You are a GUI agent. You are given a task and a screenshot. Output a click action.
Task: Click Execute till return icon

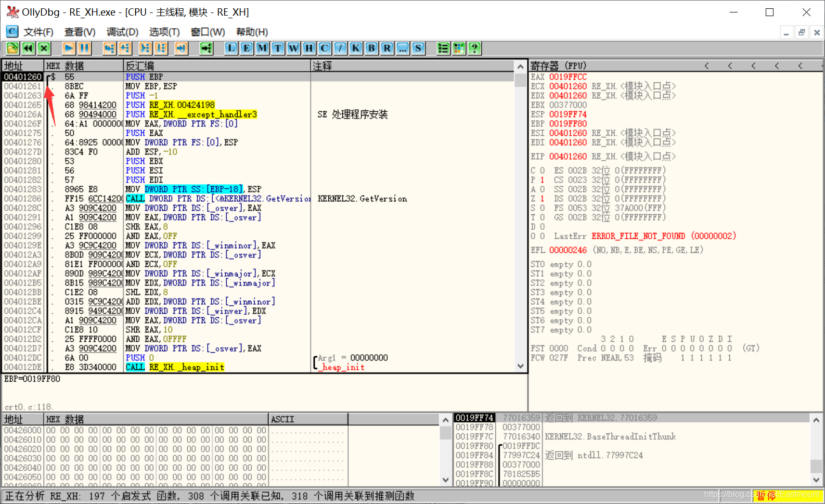pos(181,48)
